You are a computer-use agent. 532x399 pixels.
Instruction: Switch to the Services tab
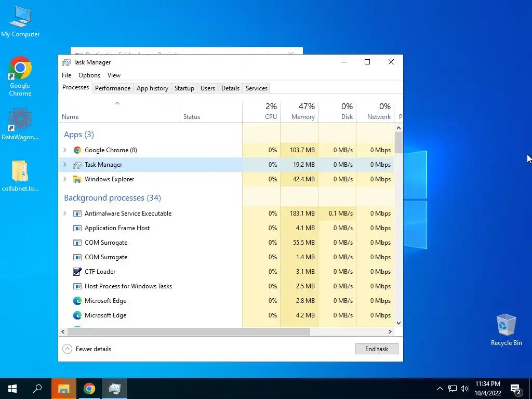click(257, 88)
